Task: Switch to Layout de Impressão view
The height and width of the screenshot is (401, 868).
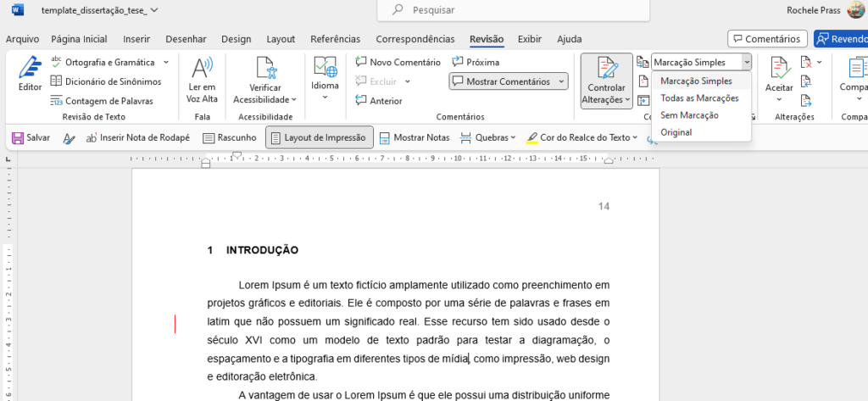Action: (x=320, y=137)
